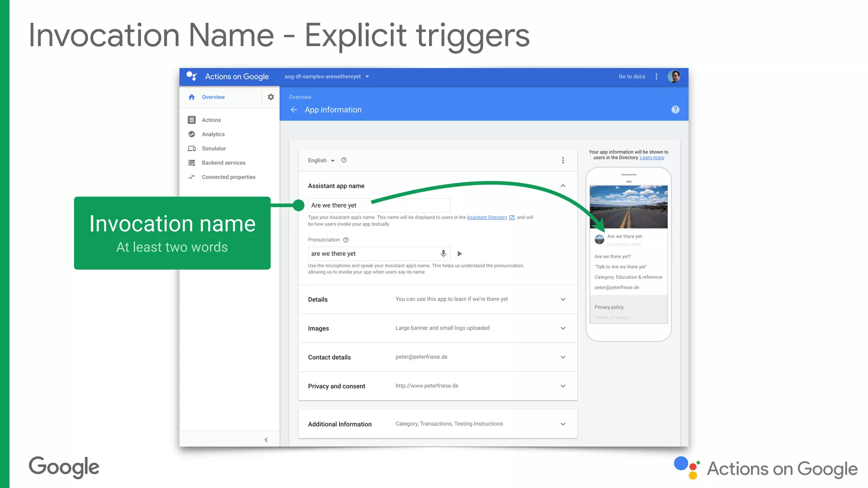This screenshot has height=488, width=868.
Task: Click the road banner image in preview
Action: pos(629,207)
